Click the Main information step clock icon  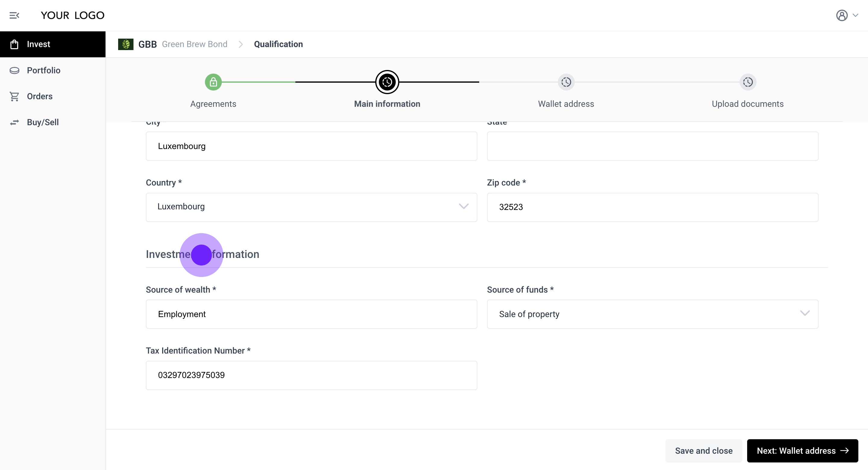point(387,82)
